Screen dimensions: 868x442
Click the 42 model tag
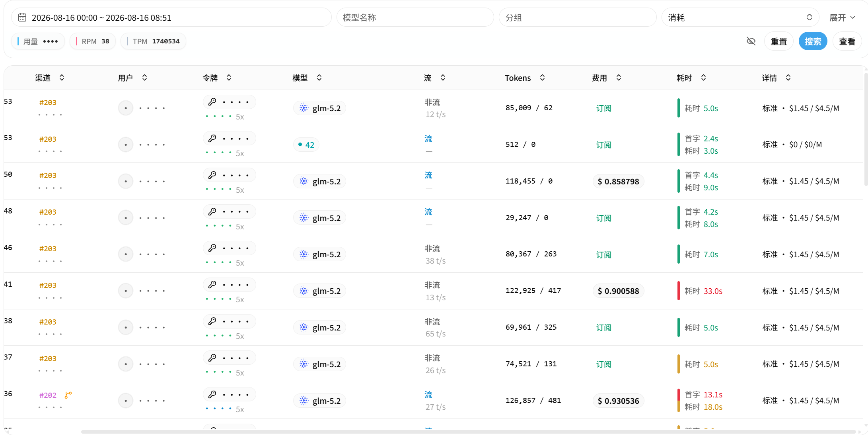[306, 145]
